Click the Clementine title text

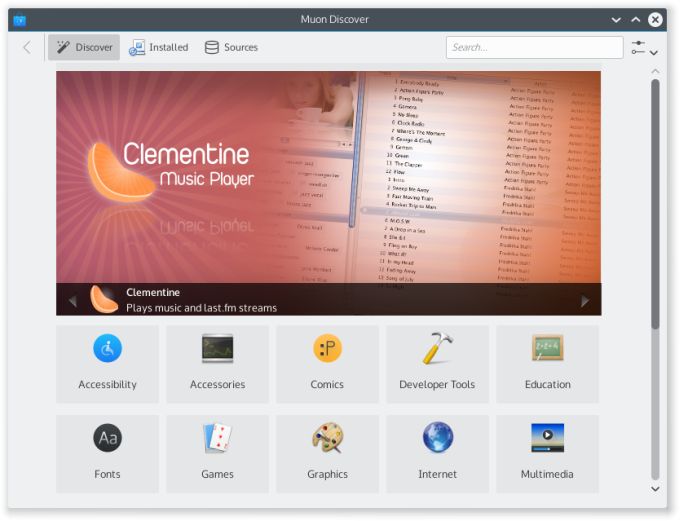coord(153,292)
